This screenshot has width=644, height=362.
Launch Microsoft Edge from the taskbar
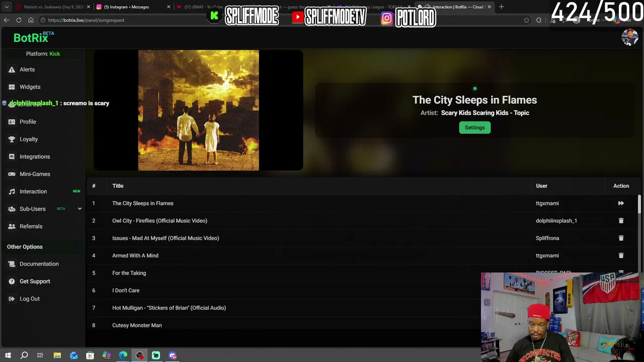[x=123, y=355]
